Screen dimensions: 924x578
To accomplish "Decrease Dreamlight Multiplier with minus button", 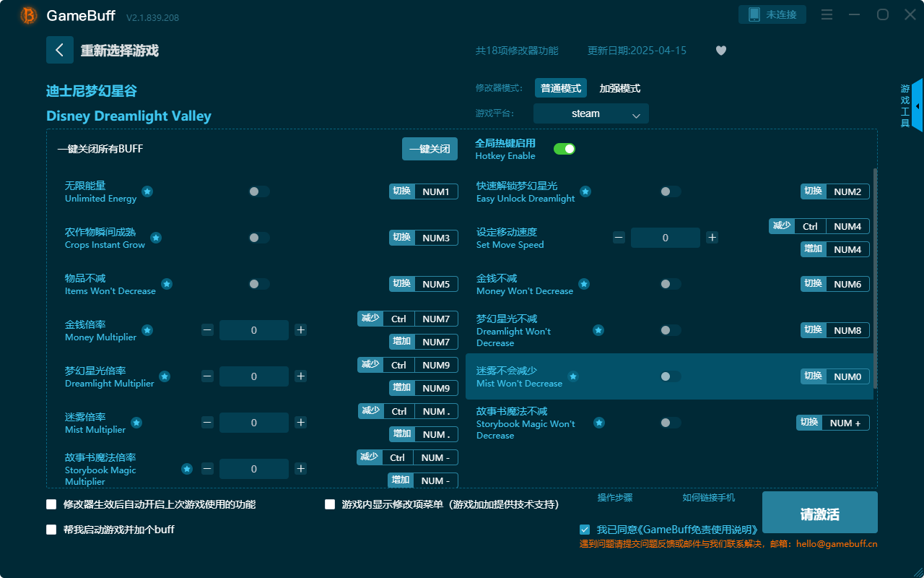I will [x=207, y=376].
